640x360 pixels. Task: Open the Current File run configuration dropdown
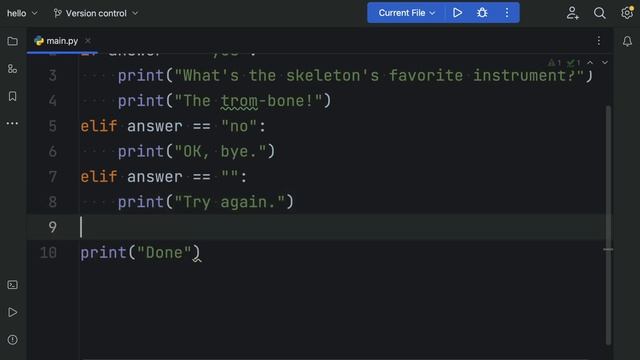tap(407, 13)
